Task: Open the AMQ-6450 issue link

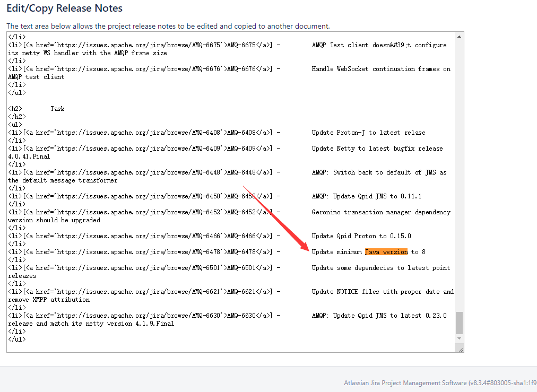Action: click(240, 196)
